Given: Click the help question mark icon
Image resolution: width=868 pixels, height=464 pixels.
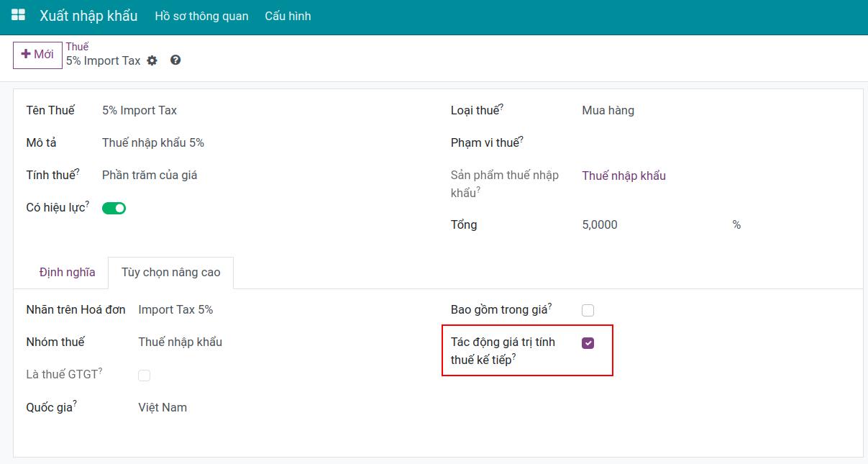Looking at the screenshot, I should tap(175, 60).
